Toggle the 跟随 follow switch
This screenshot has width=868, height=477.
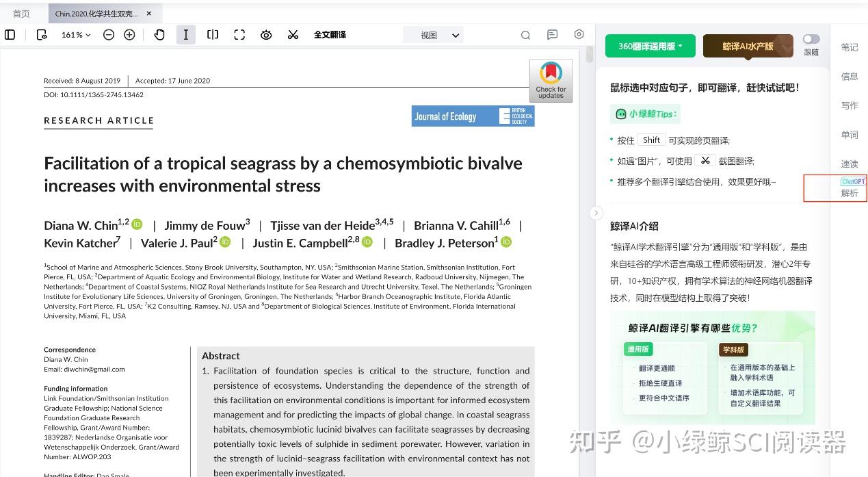pos(811,39)
